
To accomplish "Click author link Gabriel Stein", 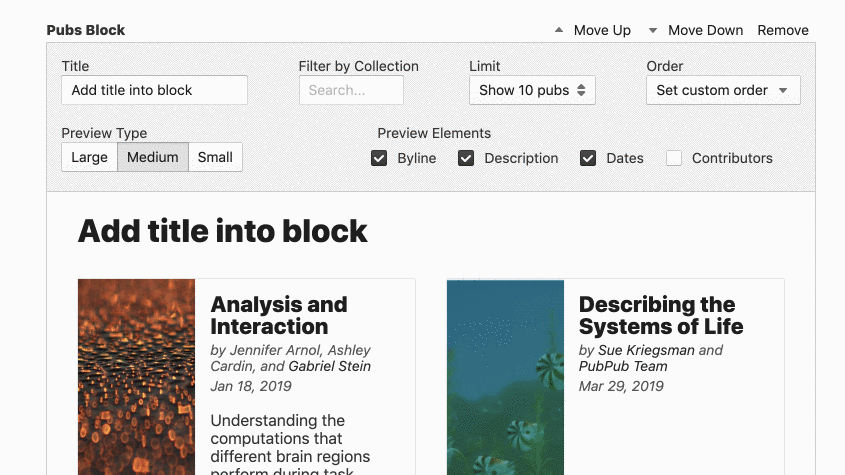I will tap(329, 366).
